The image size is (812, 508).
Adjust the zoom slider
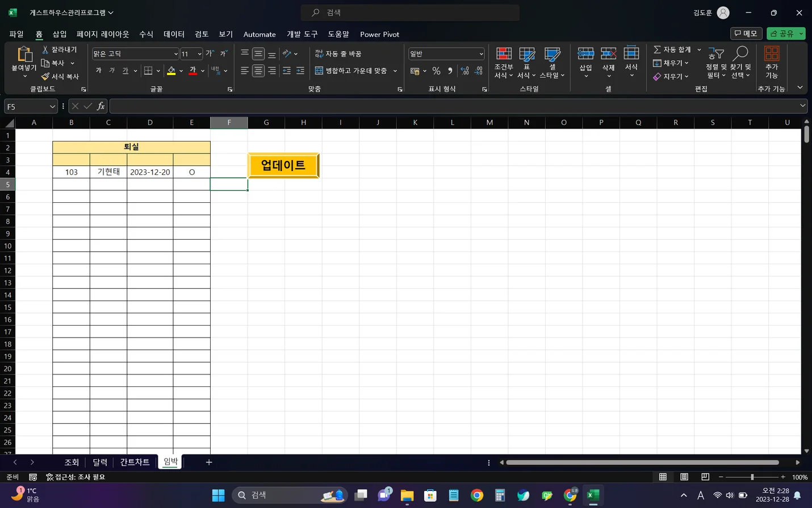pyautogui.click(x=752, y=477)
